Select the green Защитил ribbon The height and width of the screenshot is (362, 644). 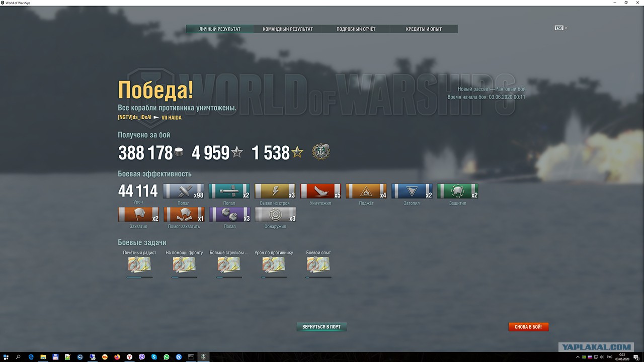458,191
